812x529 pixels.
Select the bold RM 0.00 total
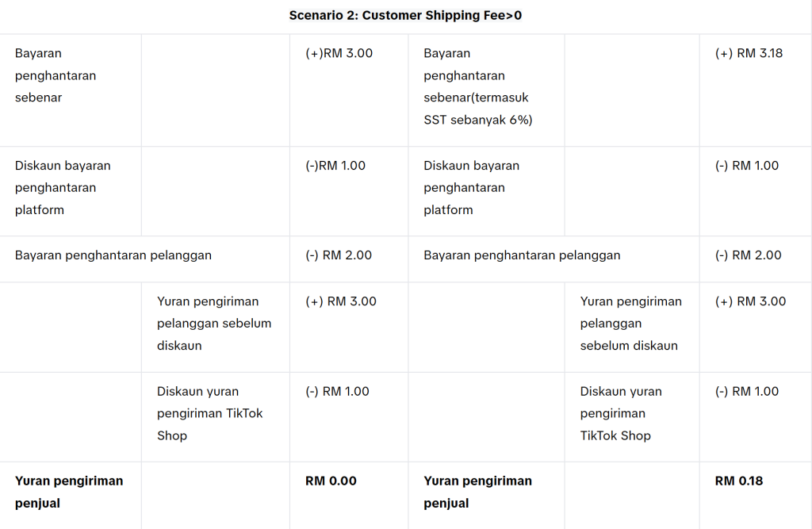(331, 481)
